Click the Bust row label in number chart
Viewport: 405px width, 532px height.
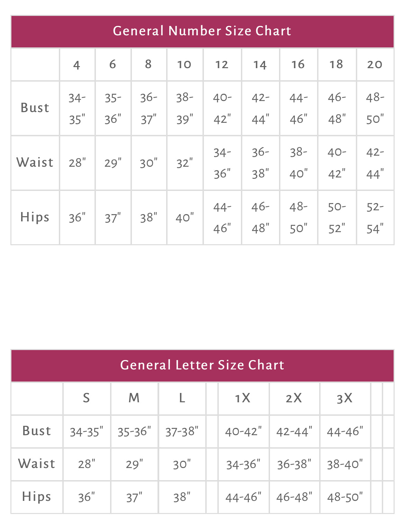pyautogui.click(x=35, y=108)
